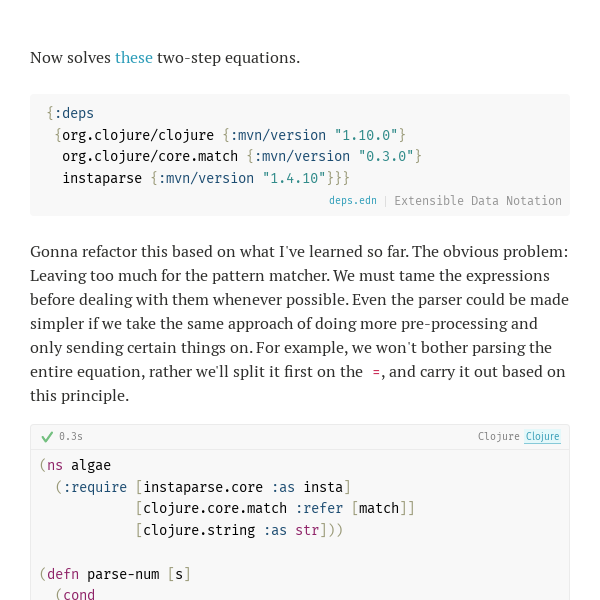The image size is (600, 600).
Task: Open the "these" hyperlink
Action: [134, 58]
